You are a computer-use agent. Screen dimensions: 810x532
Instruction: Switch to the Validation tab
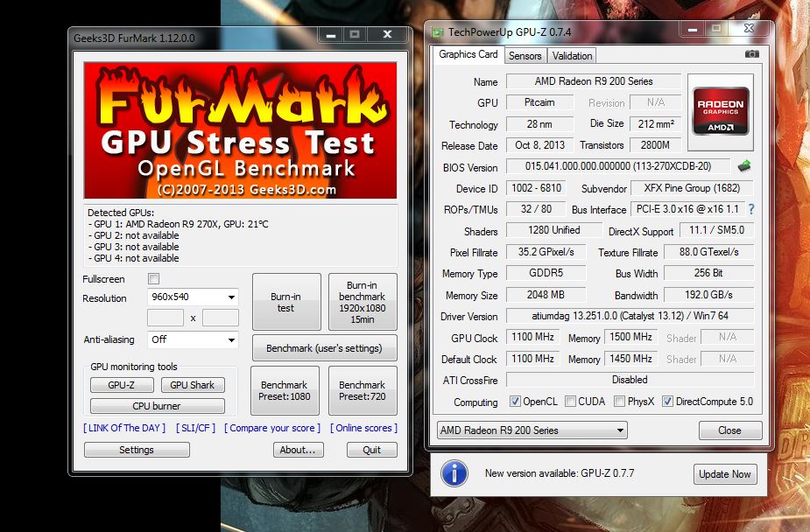[x=572, y=56]
